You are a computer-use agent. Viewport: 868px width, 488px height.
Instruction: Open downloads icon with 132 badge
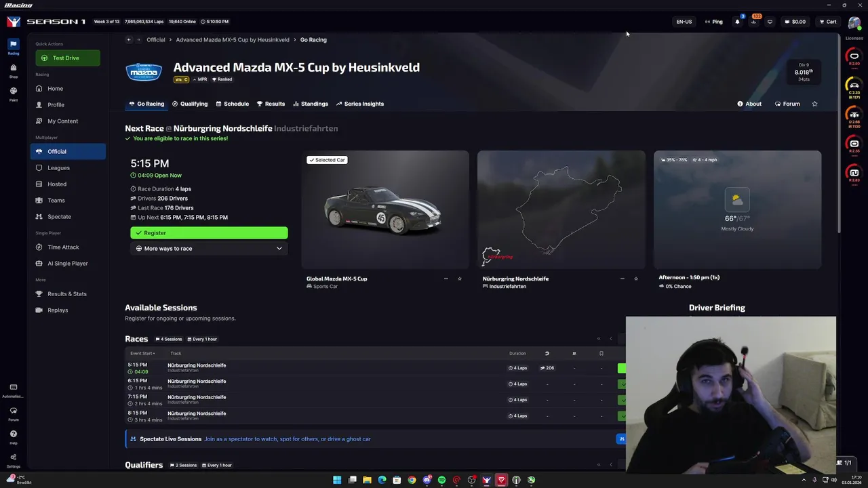tap(753, 22)
